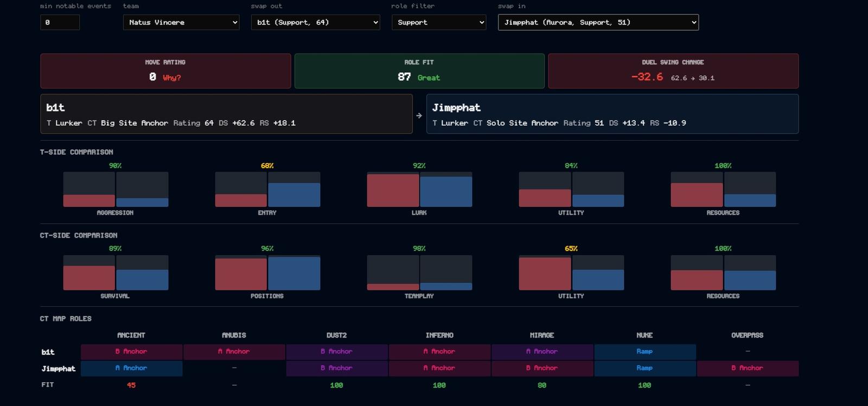Click the T-side Aggression bar chart
Viewport: 868px width, 406px height.
point(116,189)
